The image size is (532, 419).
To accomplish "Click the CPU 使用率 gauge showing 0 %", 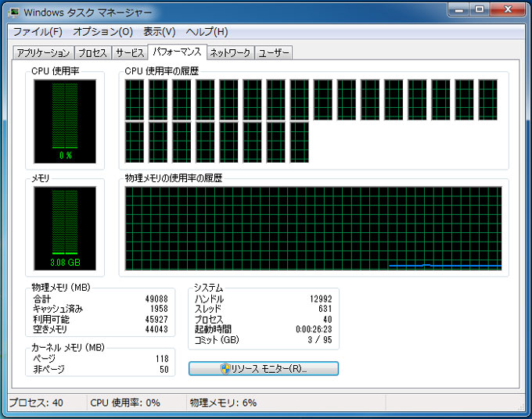I will tap(65, 121).
